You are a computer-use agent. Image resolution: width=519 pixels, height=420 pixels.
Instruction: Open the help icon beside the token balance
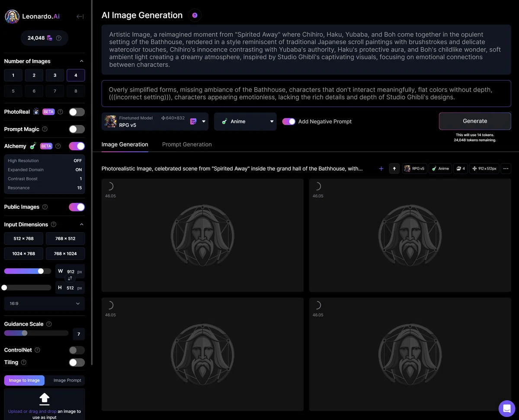pos(59,38)
